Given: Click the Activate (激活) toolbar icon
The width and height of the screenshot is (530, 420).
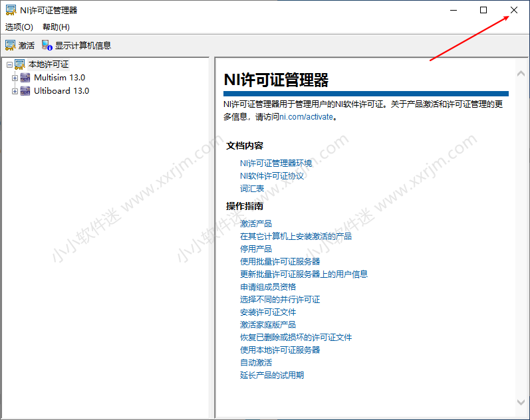Looking at the screenshot, I should pyautogui.click(x=11, y=45).
